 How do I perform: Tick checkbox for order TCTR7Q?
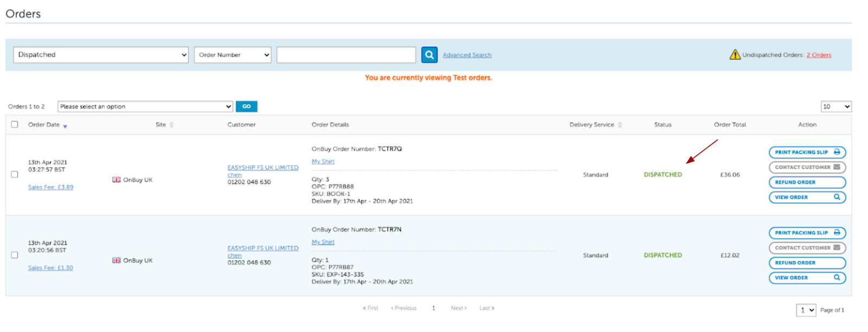click(15, 175)
